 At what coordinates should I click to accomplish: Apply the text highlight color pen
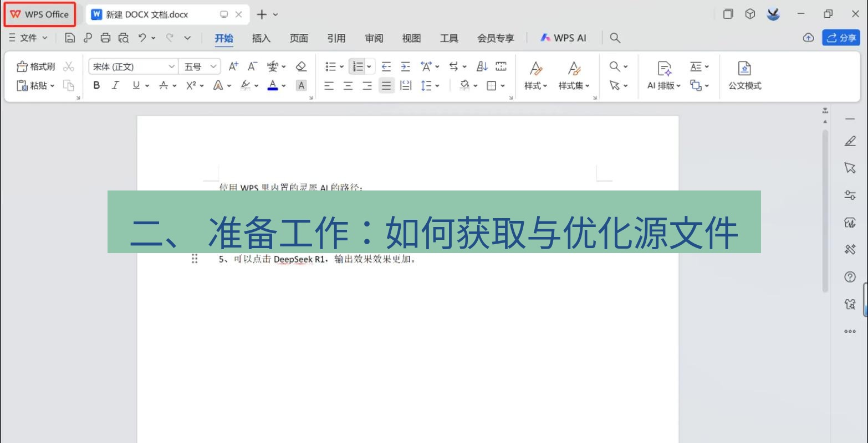pos(246,85)
